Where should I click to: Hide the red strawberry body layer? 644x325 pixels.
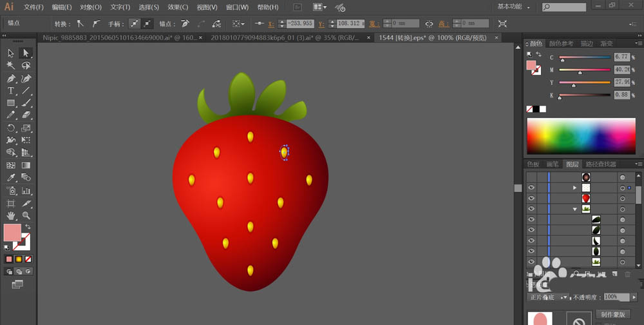(x=531, y=199)
